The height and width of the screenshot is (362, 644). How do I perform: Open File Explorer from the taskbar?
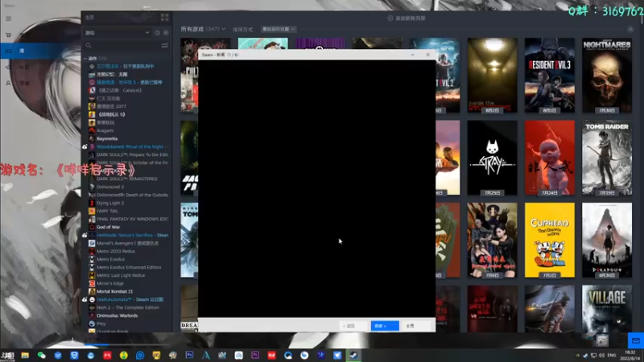(25, 356)
